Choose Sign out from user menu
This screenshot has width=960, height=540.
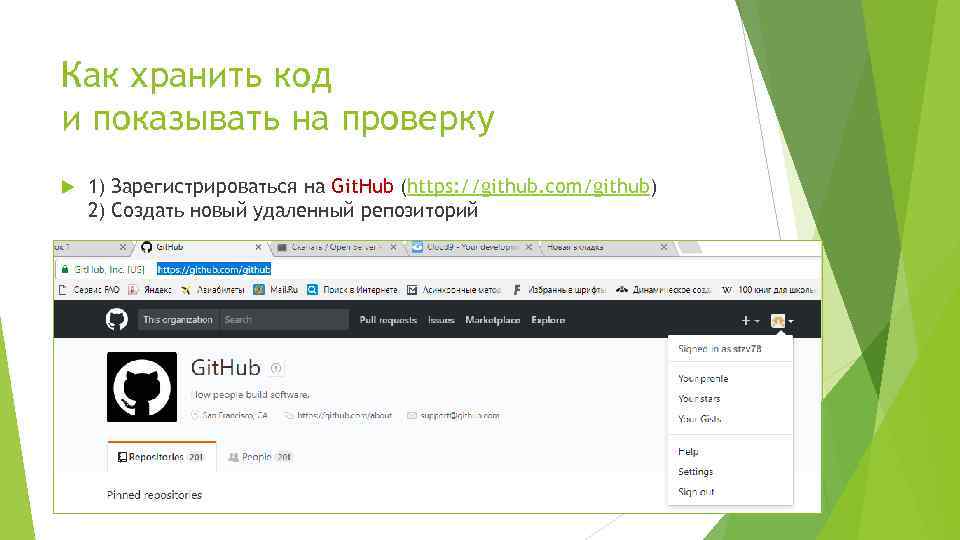(x=696, y=492)
